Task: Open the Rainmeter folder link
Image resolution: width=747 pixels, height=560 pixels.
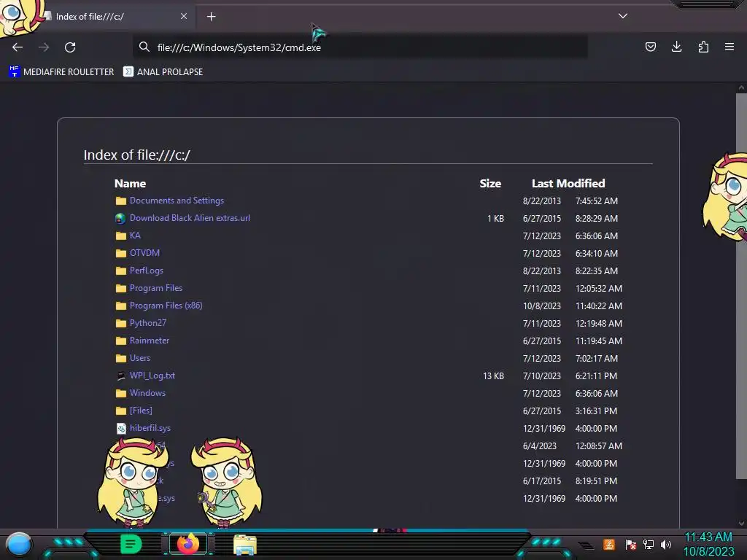Action: pos(149,341)
